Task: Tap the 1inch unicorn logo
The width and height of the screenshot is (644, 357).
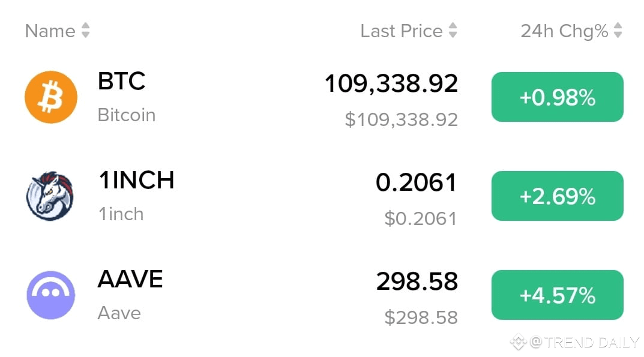Action: coord(50,196)
